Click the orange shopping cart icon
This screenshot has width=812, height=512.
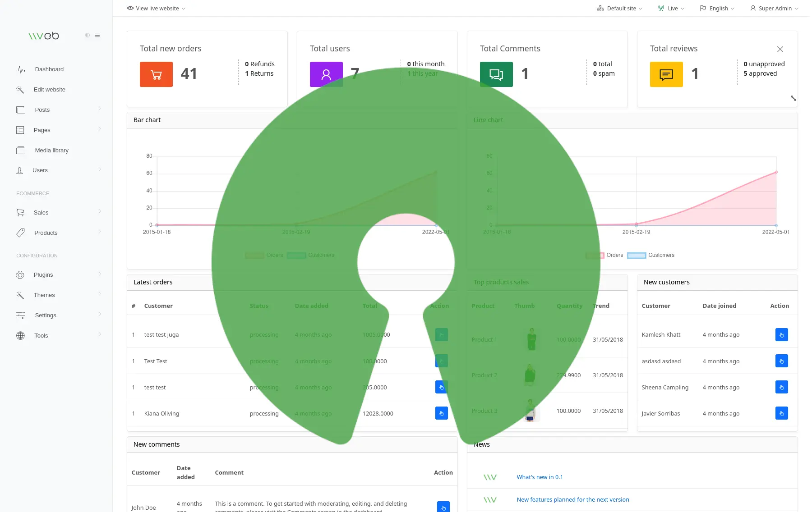click(x=156, y=74)
